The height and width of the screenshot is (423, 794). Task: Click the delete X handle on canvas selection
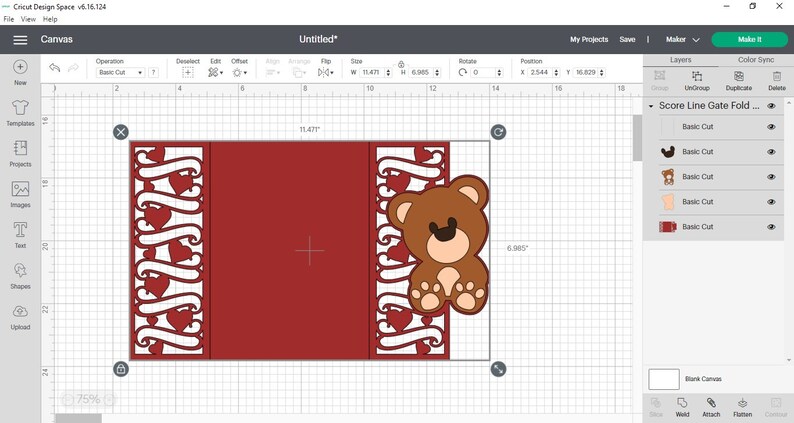(x=121, y=132)
